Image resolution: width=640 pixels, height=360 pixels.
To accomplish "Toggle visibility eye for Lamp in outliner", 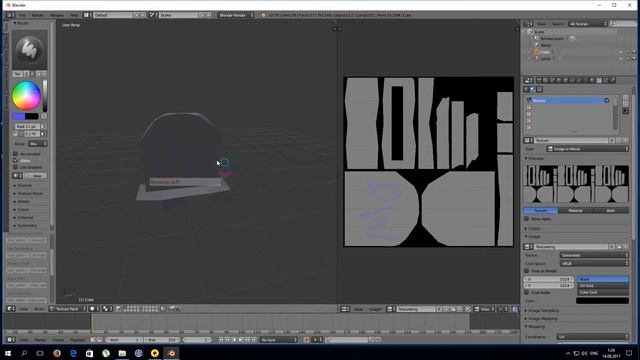I will click(621, 58).
